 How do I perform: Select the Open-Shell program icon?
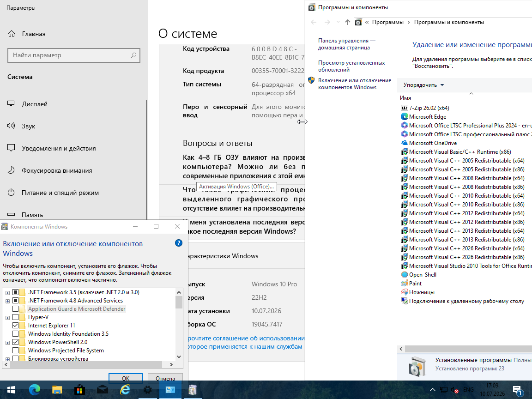point(404,275)
